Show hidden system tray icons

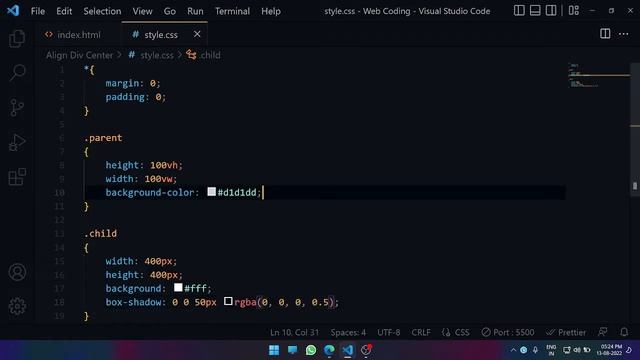coord(513,350)
